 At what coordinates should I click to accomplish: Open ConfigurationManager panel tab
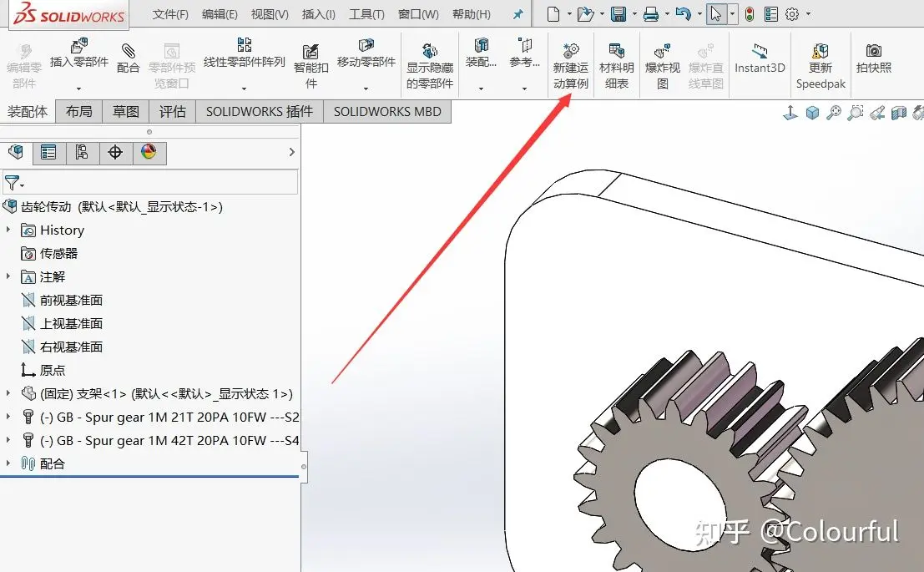(x=81, y=153)
